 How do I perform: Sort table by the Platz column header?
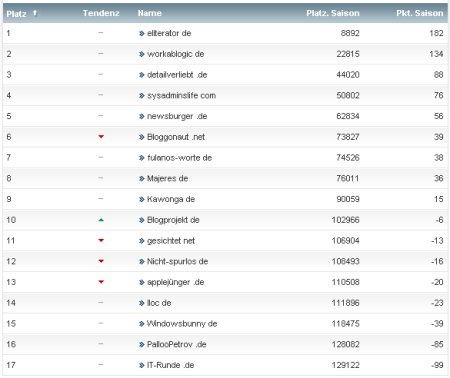(x=16, y=14)
